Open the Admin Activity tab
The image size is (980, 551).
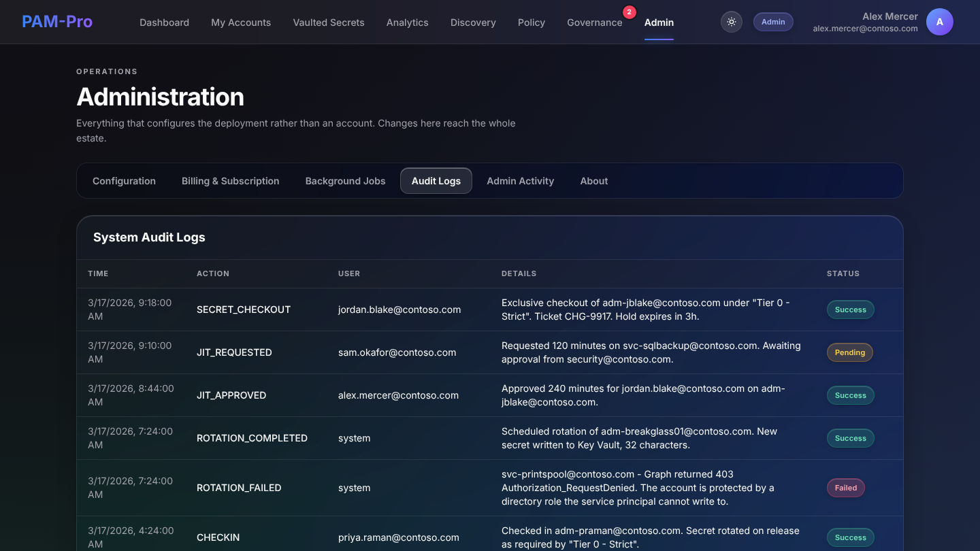pyautogui.click(x=521, y=181)
